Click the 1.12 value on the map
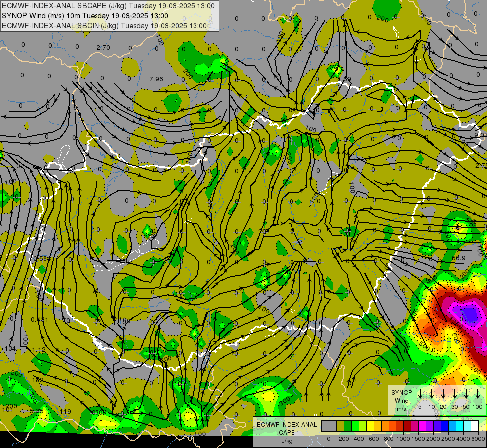Screen dimensions: 487x448 pyautogui.click(x=39, y=350)
